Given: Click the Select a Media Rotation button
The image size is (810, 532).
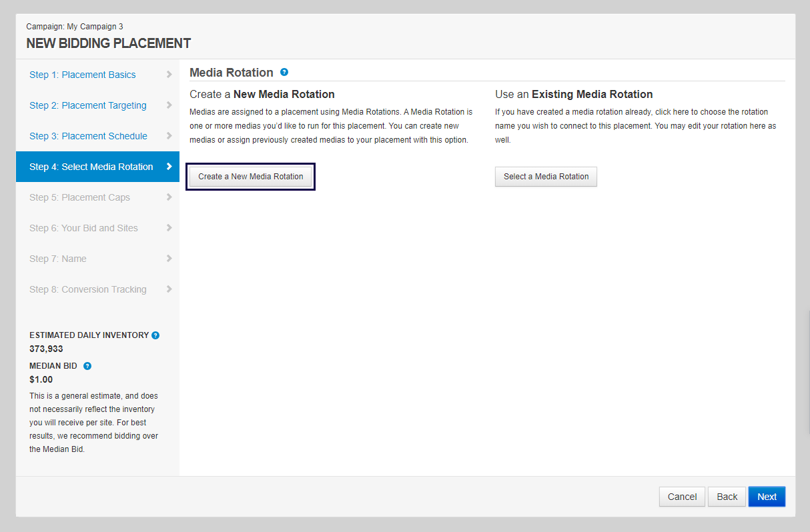Looking at the screenshot, I should 546,177.
